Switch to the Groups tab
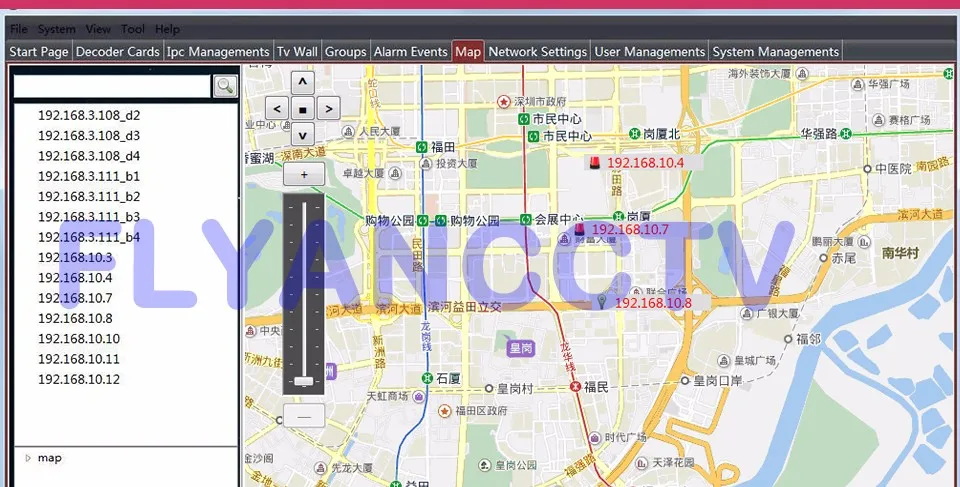The image size is (960, 487). (345, 51)
